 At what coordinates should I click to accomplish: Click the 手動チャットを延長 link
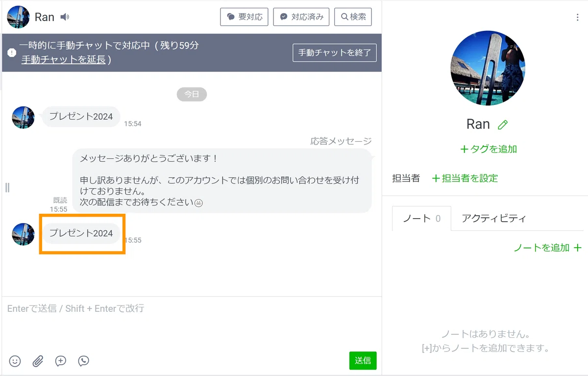[x=63, y=59]
